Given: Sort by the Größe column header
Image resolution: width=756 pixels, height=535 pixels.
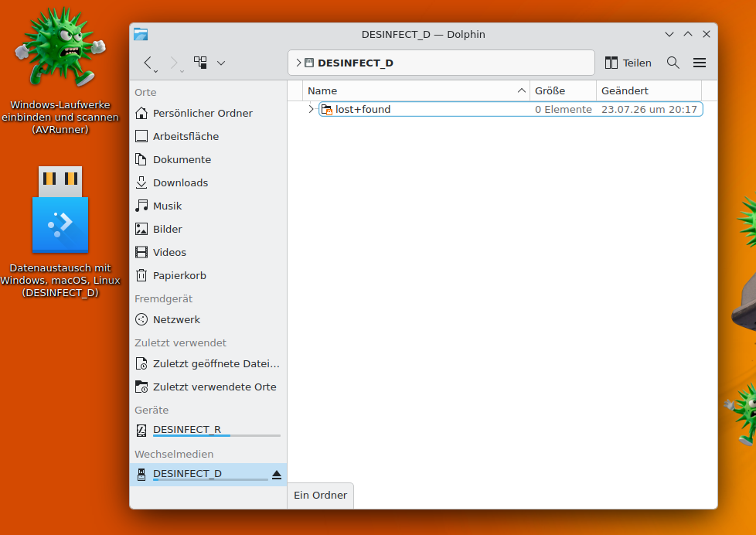Looking at the screenshot, I should [563, 90].
